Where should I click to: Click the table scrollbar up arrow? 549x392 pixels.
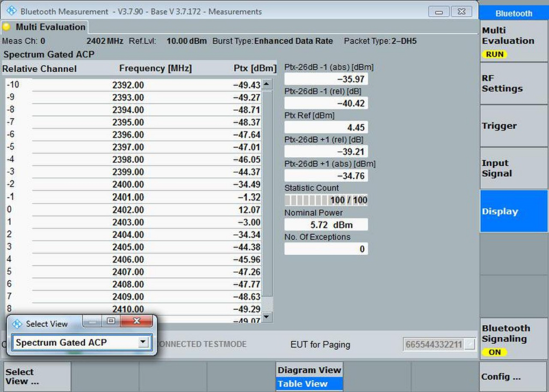pyautogui.click(x=267, y=84)
